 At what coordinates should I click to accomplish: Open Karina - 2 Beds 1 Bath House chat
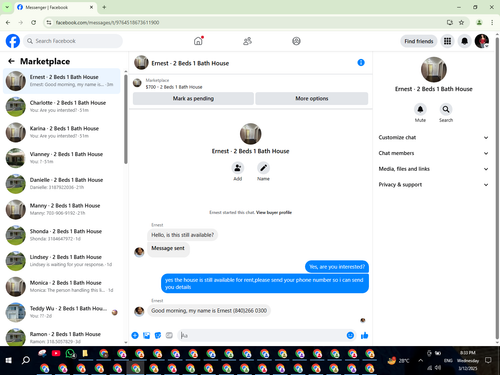point(62,132)
